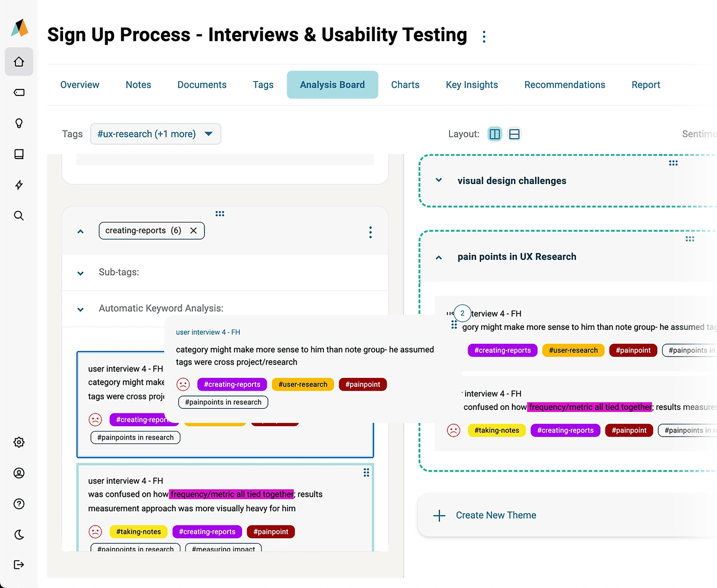Click the lightbulb insights sidebar icon
The image size is (717, 588).
point(19,123)
